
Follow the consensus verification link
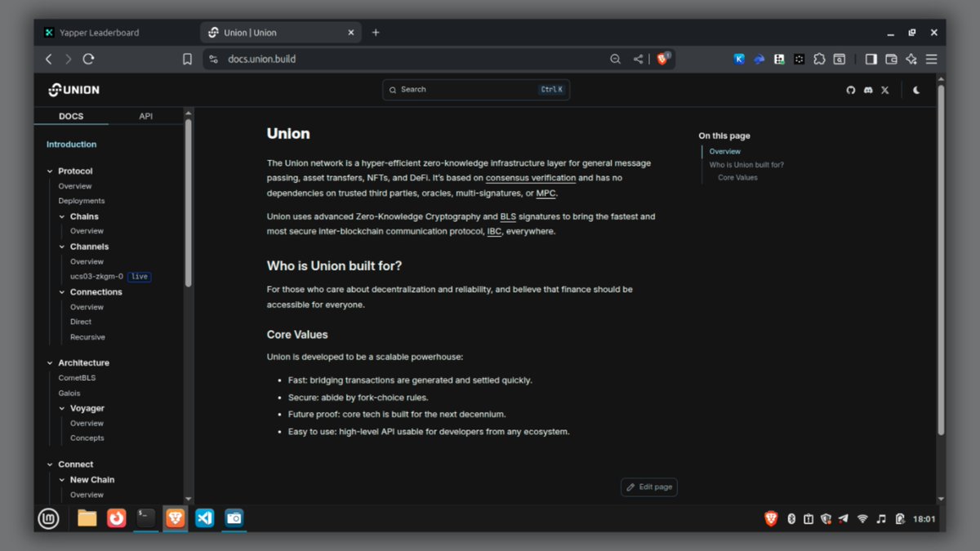531,178
